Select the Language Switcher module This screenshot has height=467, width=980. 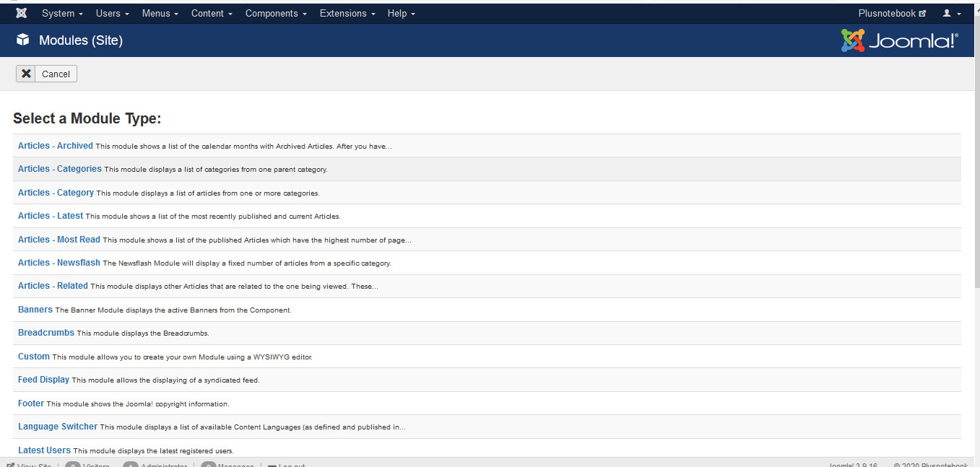point(58,427)
